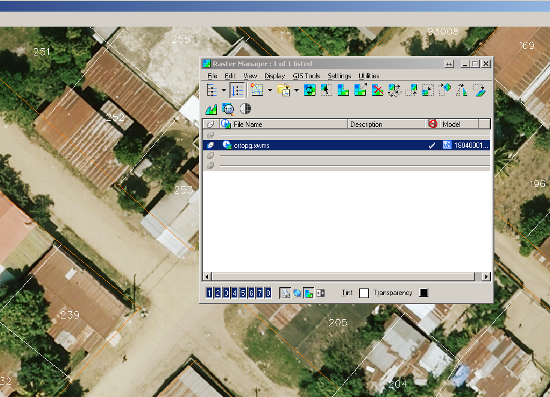
Task: Toggle raster display in view 1
Action: click(x=209, y=293)
